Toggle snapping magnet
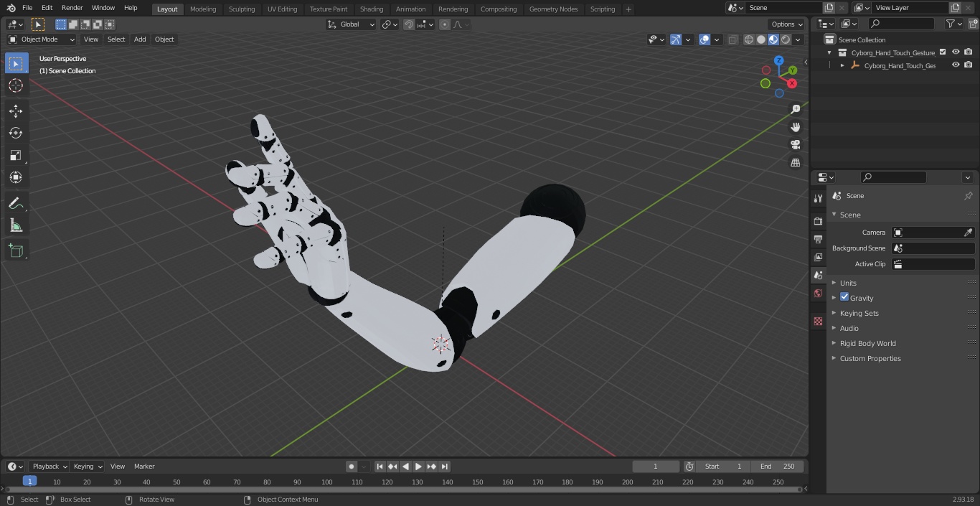Image resolution: width=980 pixels, height=506 pixels. click(x=409, y=24)
